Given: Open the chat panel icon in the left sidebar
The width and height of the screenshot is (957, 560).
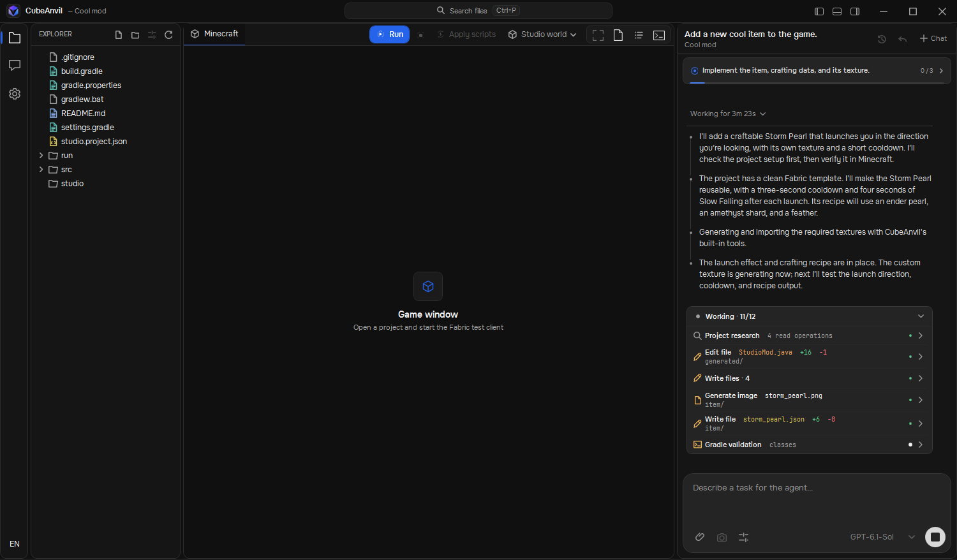Looking at the screenshot, I should pos(15,66).
